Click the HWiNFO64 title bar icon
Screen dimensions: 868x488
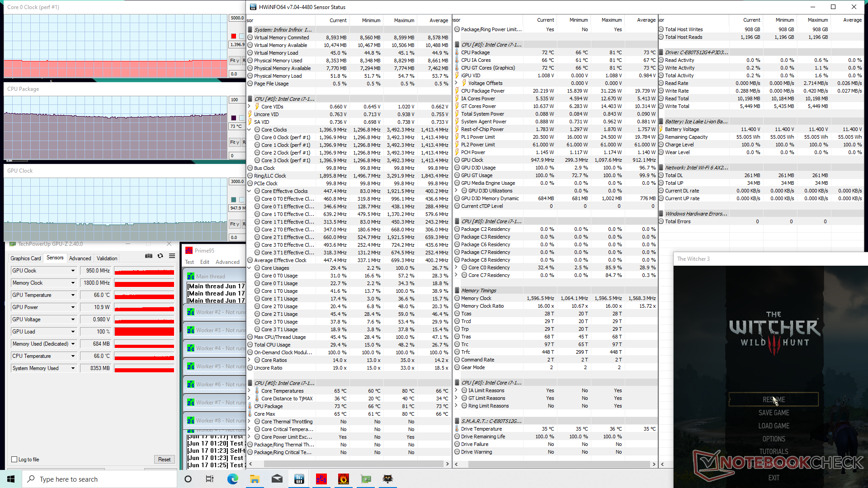[253, 7]
